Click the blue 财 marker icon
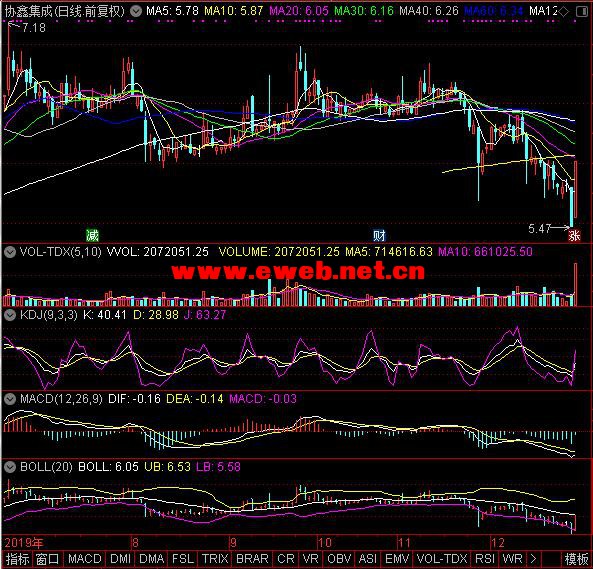Image resolution: width=593 pixels, height=569 pixels. [379, 235]
